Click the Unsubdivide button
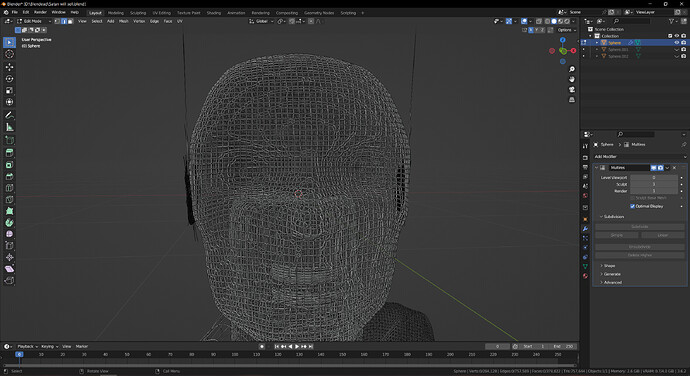The height and width of the screenshot is (376, 690). pos(639,247)
